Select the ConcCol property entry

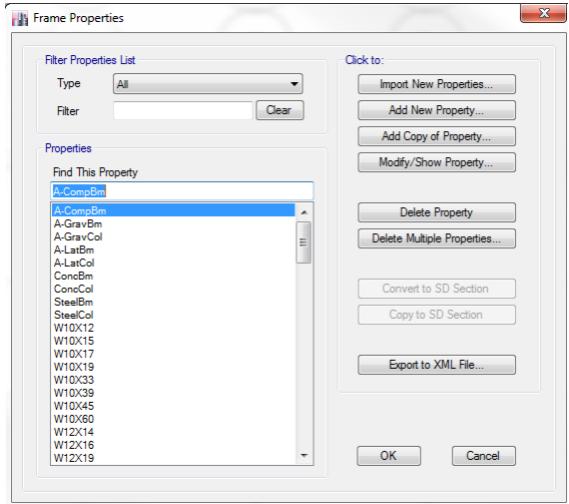[x=74, y=289]
